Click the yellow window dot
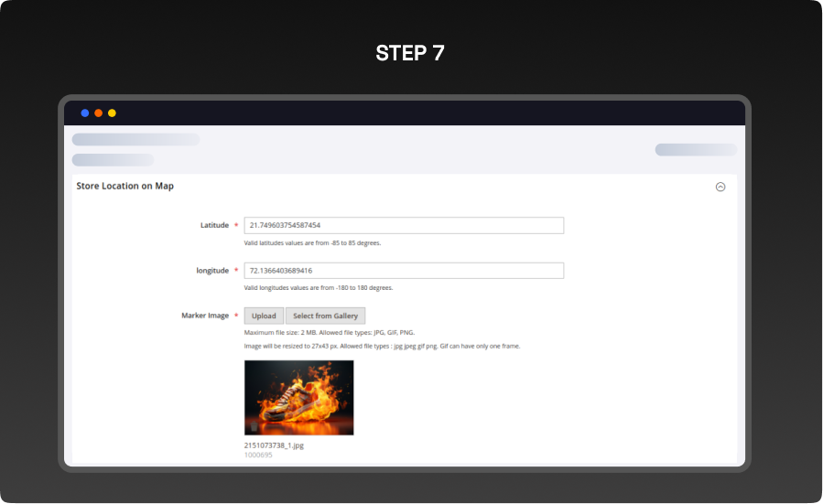The height and width of the screenshot is (504, 823). (112, 113)
